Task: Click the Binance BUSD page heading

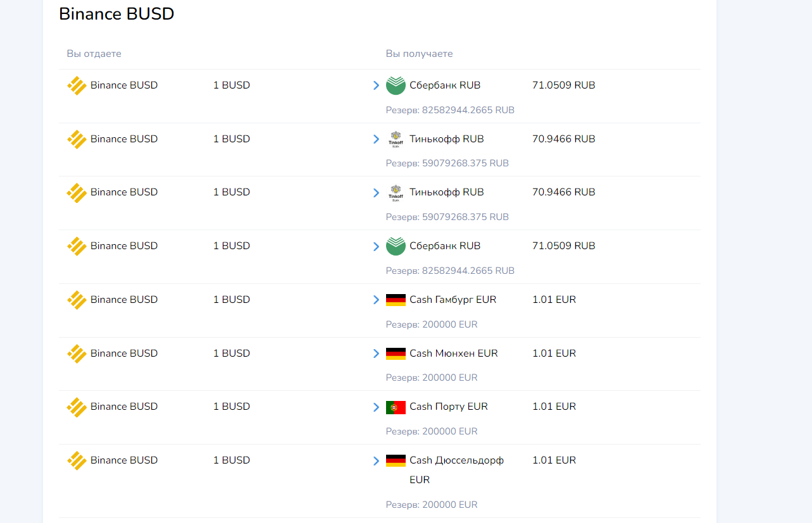Action: pos(116,14)
